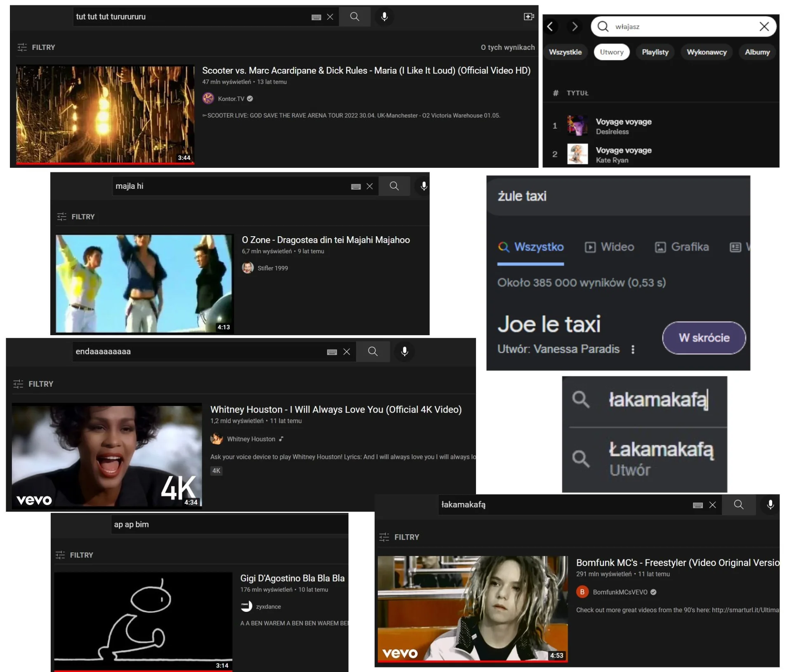Screen dimensions: 792x672
Task: Clear the 'tut tut tut turururu' search text
Action: pyautogui.click(x=330, y=17)
